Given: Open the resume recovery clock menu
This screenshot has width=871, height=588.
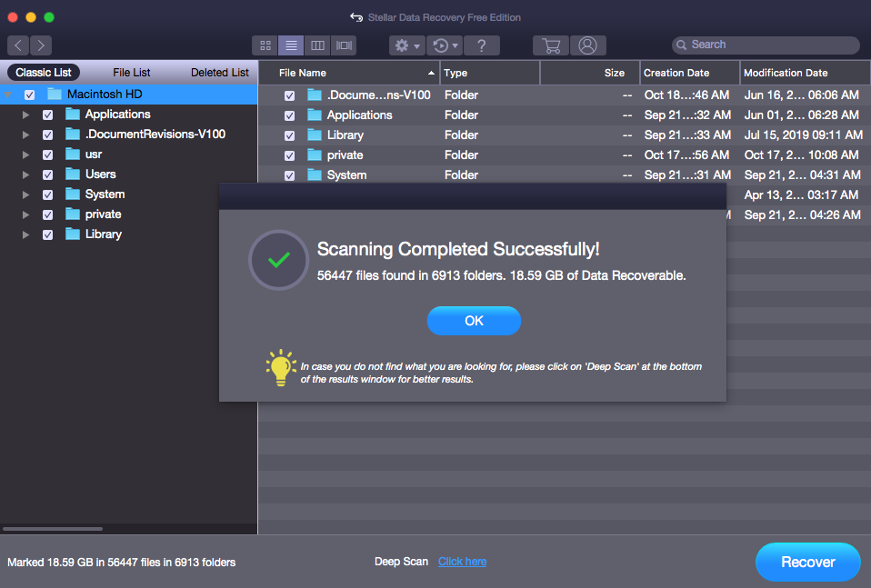Looking at the screenshot, I should pyautogui.click(x=445, y=45).
